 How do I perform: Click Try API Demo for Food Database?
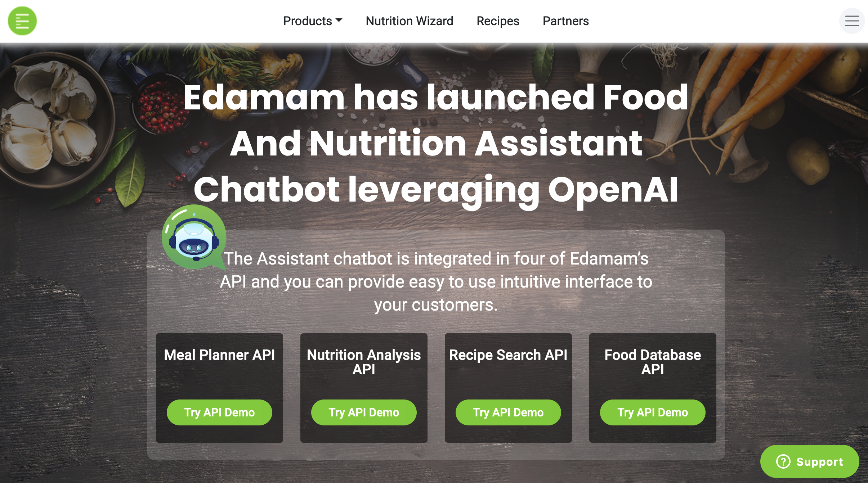coord(653,412)
